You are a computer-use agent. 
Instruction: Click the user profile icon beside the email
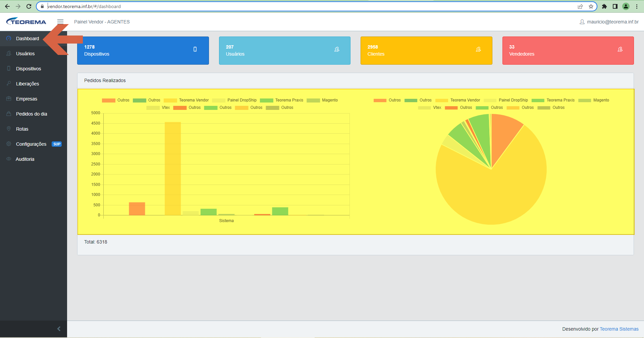(582, 22)
